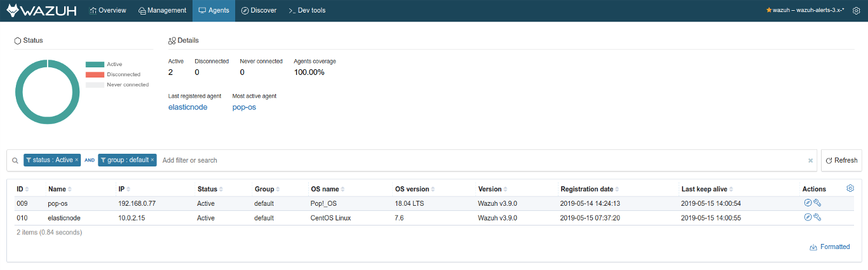Select the Agents tab
This screenshot has width=868, height=270.
[214, 11]
